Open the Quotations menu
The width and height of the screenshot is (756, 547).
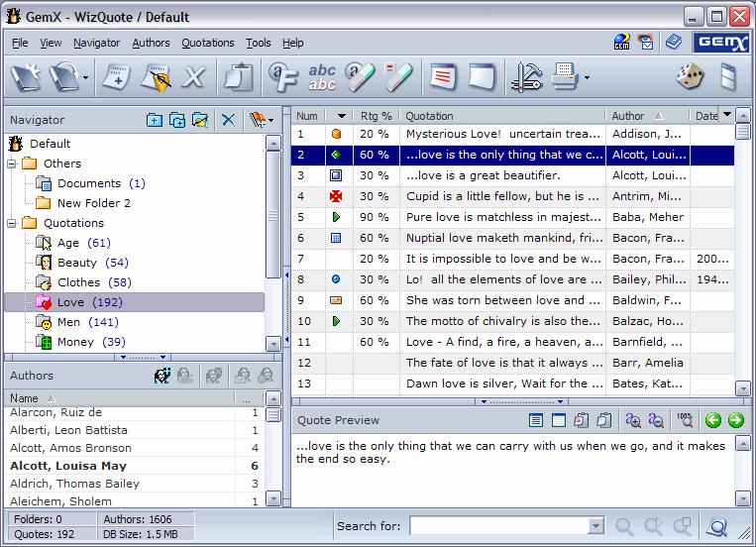tap(208, 43)
